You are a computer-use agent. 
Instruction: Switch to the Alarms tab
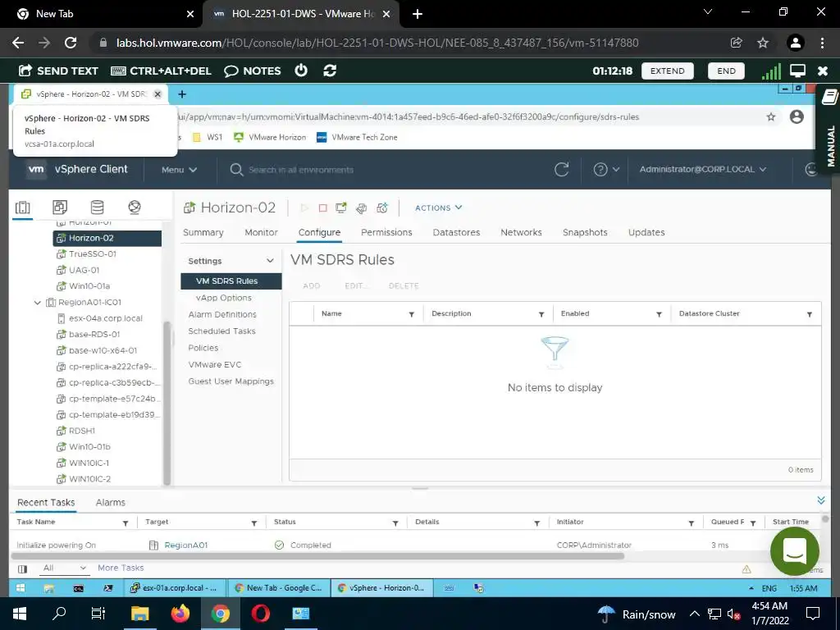[x=111, y=503]
